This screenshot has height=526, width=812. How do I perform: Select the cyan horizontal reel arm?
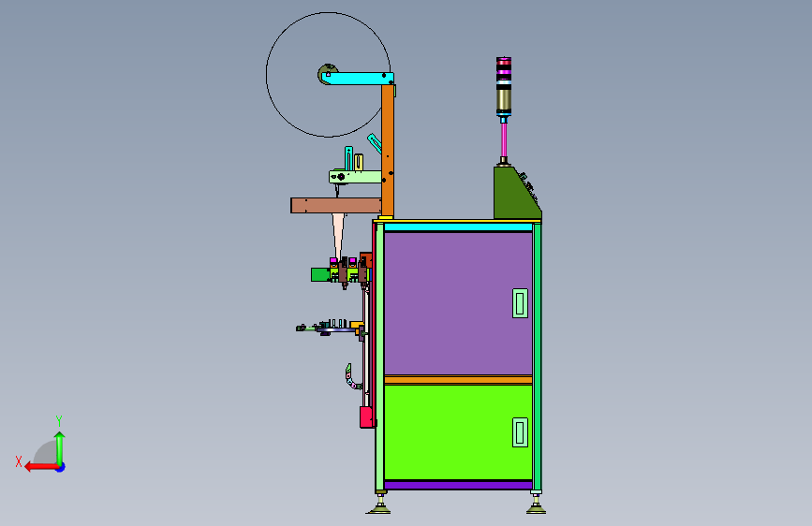[x=358, y=79]
